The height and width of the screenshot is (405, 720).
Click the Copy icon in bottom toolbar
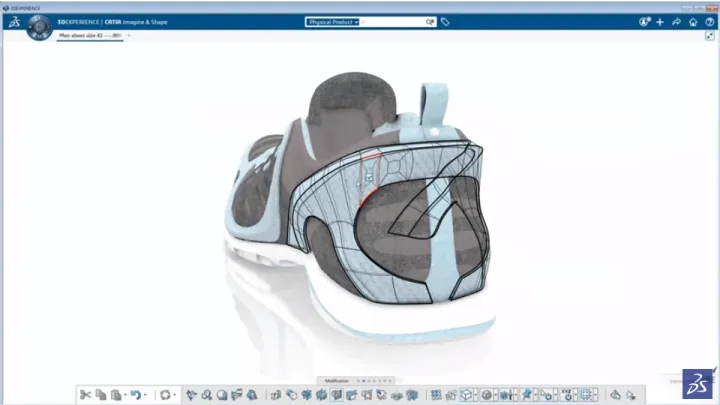(101, 395)
